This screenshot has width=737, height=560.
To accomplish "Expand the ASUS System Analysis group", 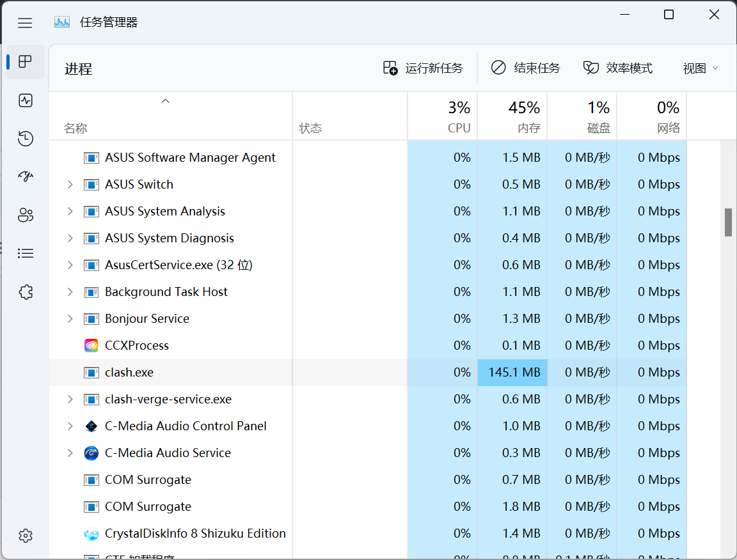I will pyautogui.click(x=70, y=212).
